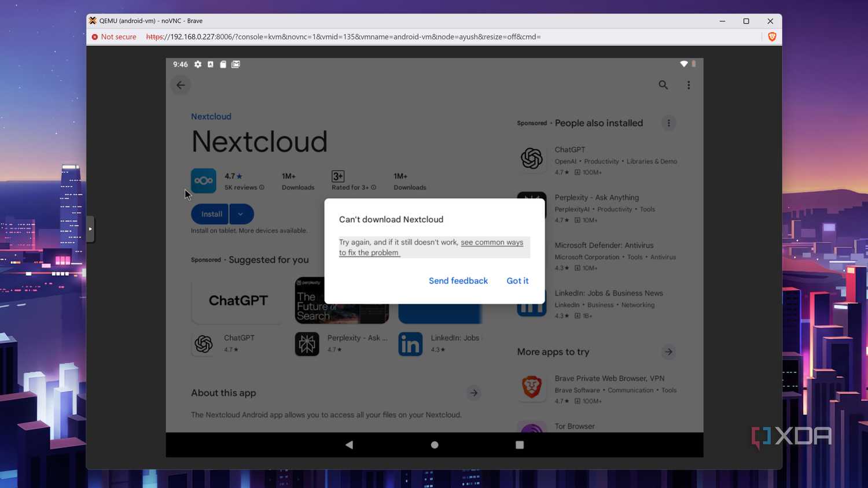Click the settings gear in Android status bar

[x=198, y=64]
